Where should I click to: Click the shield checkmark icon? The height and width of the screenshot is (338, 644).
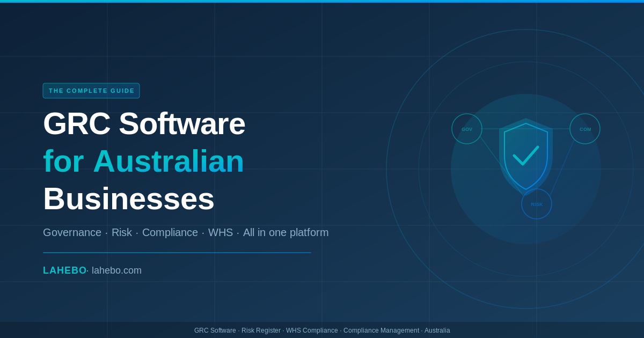click(x=526, y=157)
